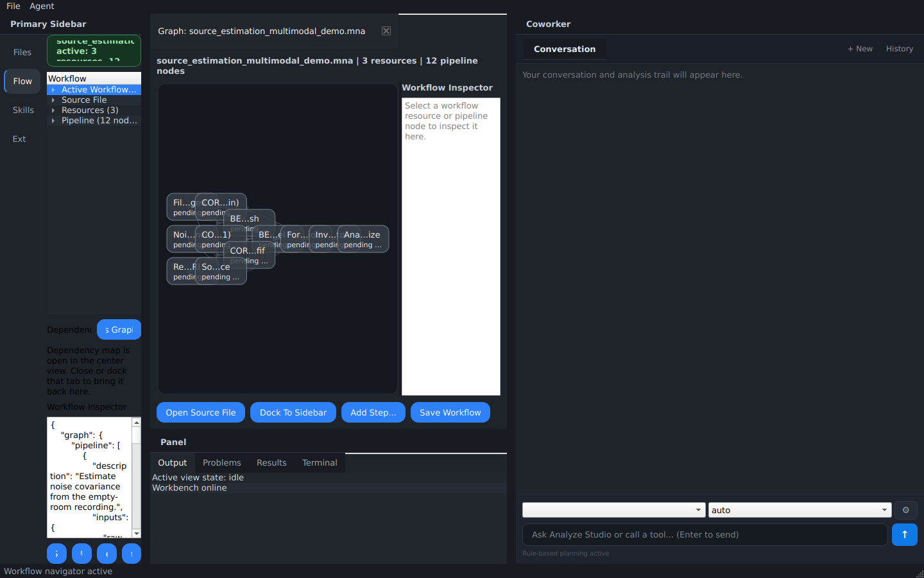Select the So...ce pipeline node
The image size is (924, 578).
(221, 271)
